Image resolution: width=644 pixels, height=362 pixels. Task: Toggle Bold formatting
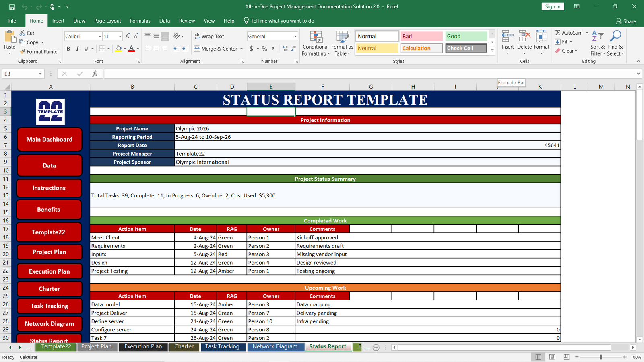pyautogui.click(x=68, y=49)
